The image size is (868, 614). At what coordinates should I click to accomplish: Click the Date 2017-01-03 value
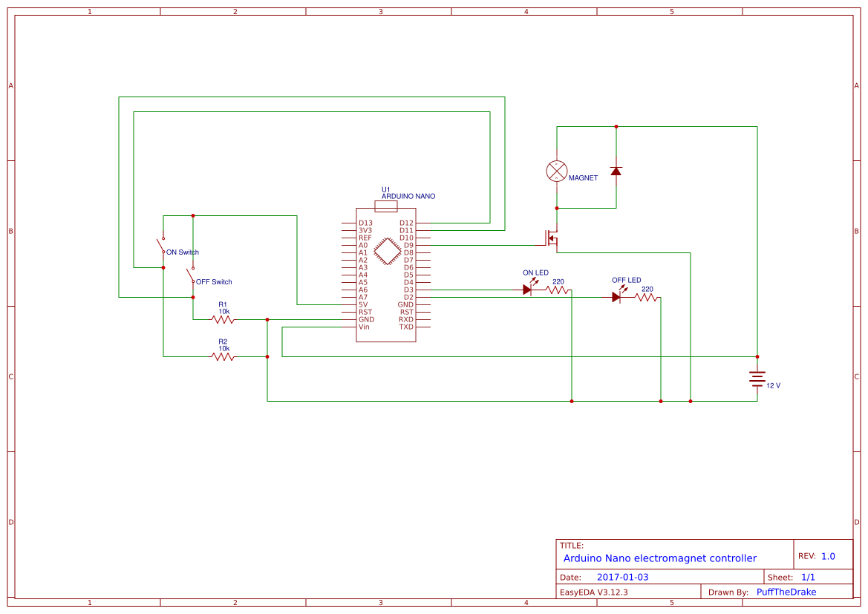pos(623,576)
